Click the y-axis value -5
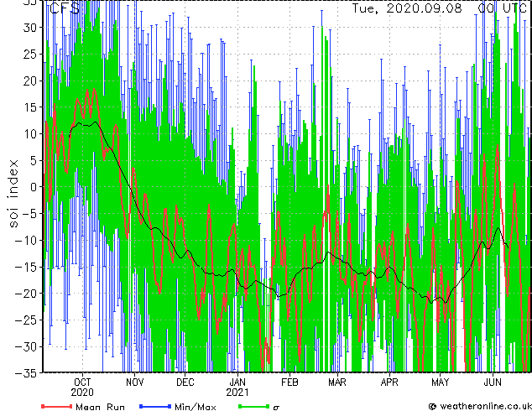 tap(29, 214)
